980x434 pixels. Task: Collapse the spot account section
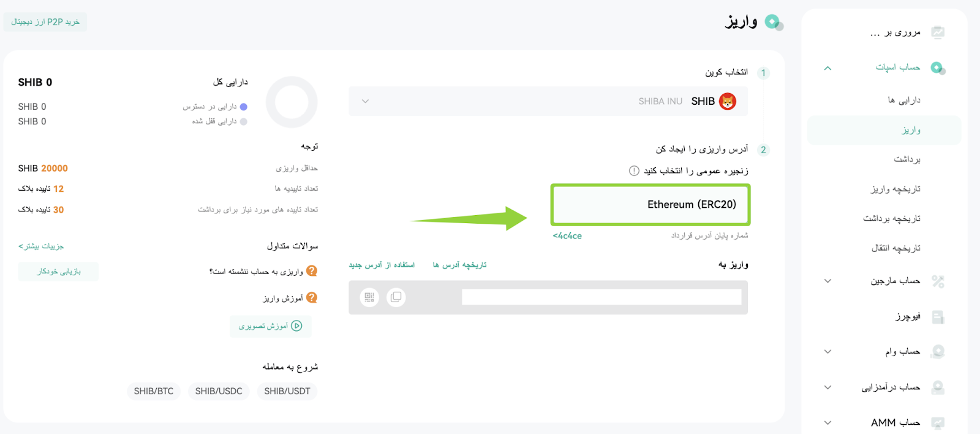click(827, 68)
